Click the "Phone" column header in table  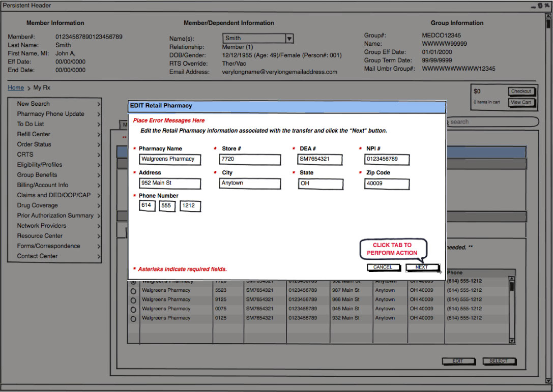pos(455,273)
